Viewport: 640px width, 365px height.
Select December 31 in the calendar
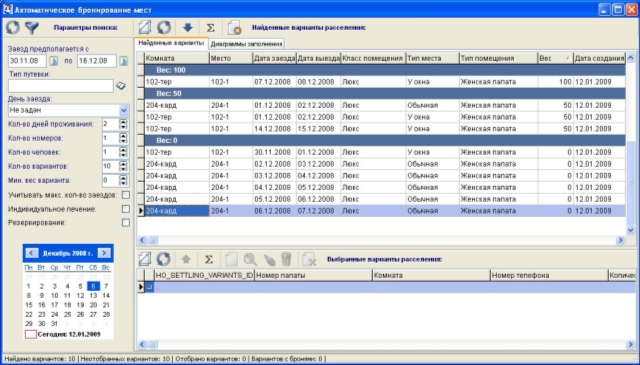pyautogui.click(x=54, y=324)
